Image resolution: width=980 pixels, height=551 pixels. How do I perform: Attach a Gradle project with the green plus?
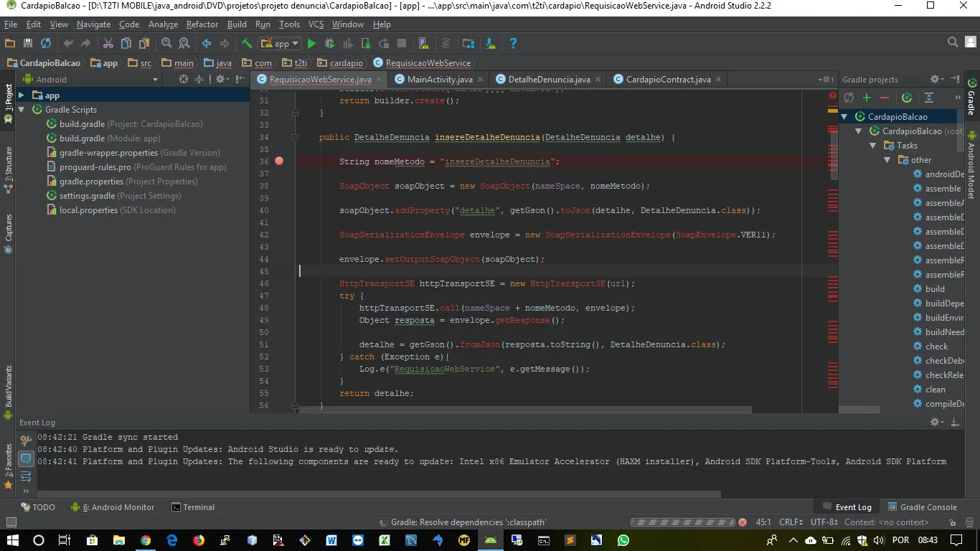867,98
